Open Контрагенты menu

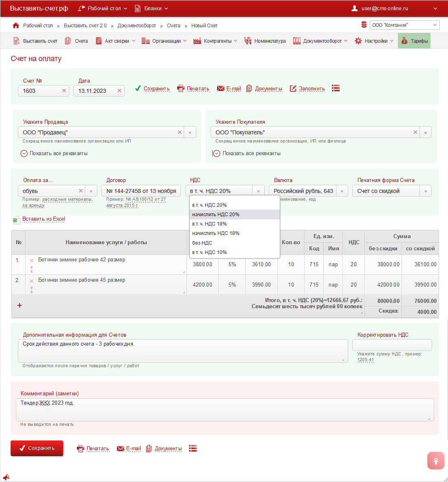pyautogui.click(x=215, y=41)
